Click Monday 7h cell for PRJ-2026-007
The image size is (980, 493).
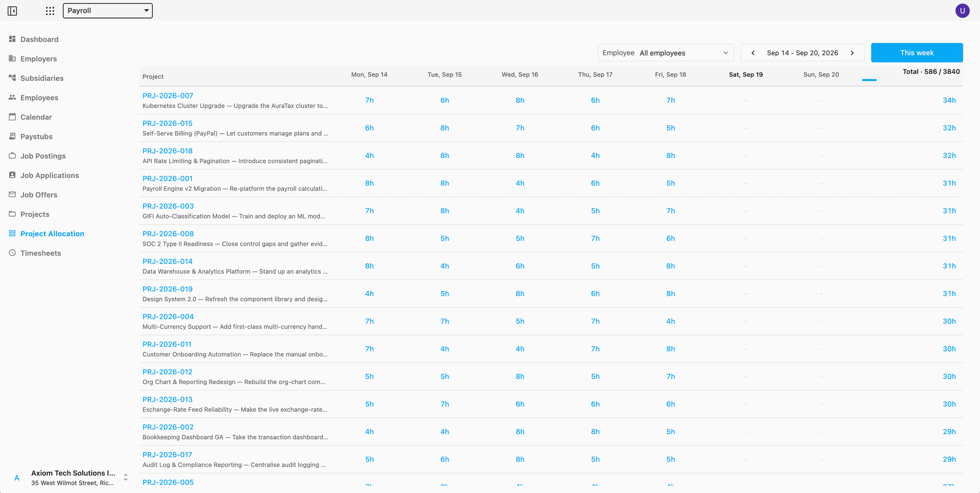pos(369,100)
